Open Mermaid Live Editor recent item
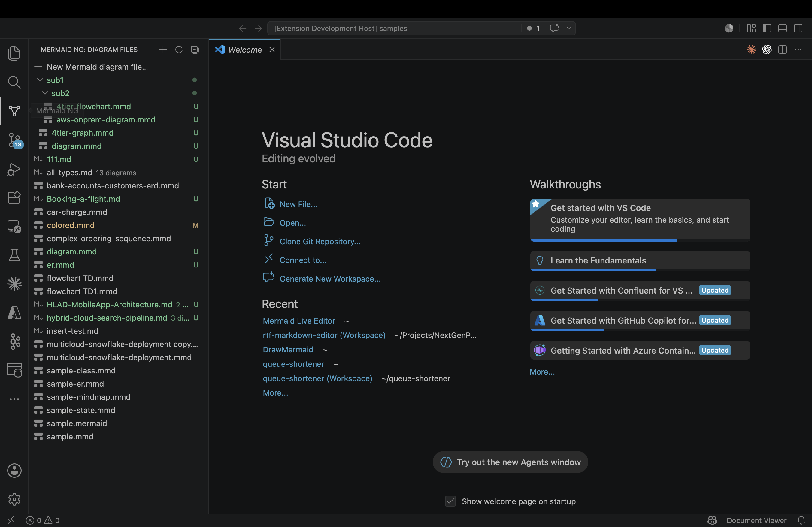Image resolution: width=812 pixels, height=527 pixels. [x=299, y=321]
